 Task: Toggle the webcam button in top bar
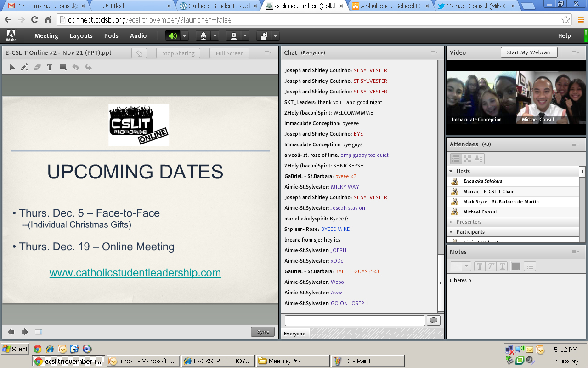pyautogui.click(x=234, y=36)
